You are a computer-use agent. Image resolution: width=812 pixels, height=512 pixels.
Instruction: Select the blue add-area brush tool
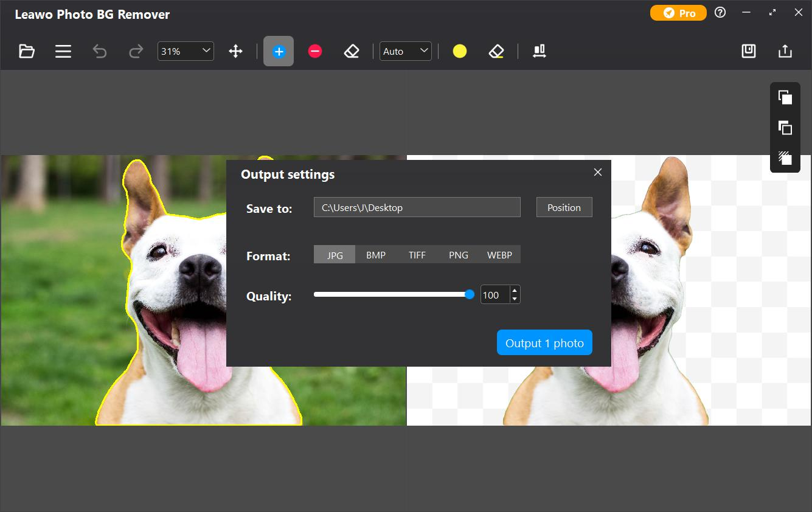click(279, 52)
